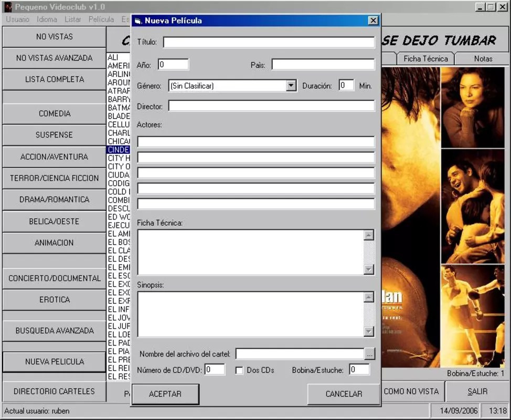Click Ficha Técnica scrollbar up arrow

[x=369, y=235]
